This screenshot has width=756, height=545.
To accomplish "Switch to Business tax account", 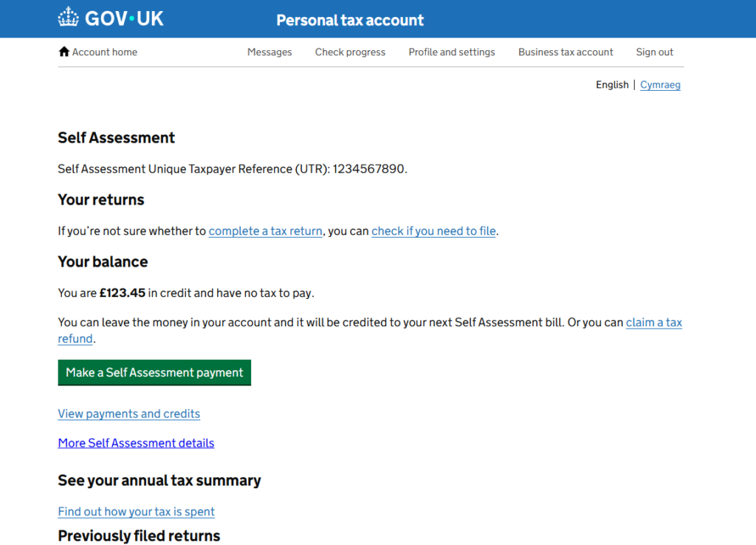I will [x=566, y=52].
